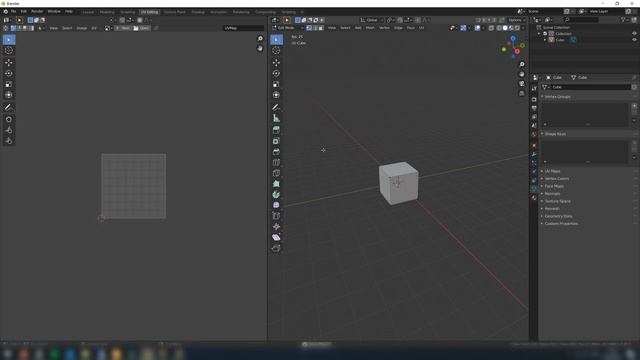
Task: Toggle viewport overlays display
Action: (x=478, y=28)
